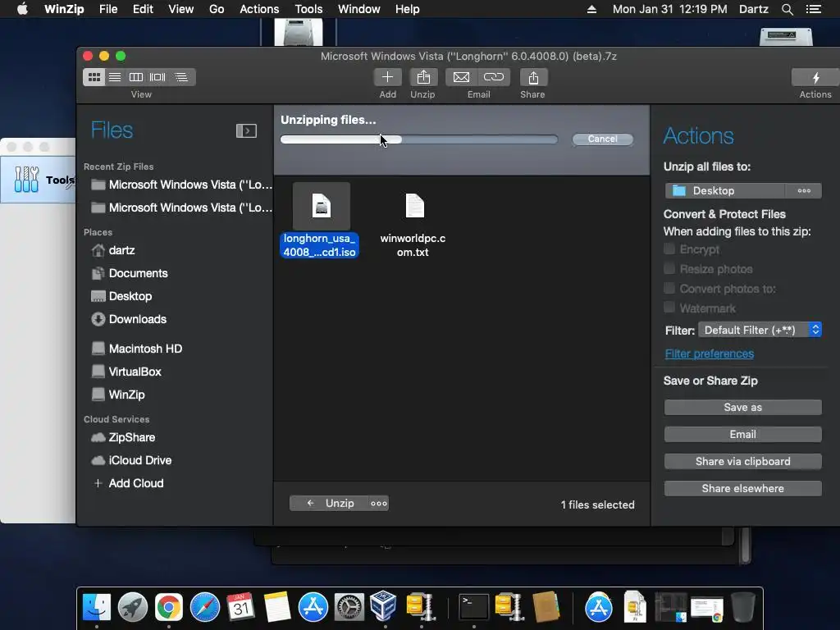The width and height of the screenshot is (840, 630).
Task: Open VirtualBox from the Dock
Action: (384, 606)
